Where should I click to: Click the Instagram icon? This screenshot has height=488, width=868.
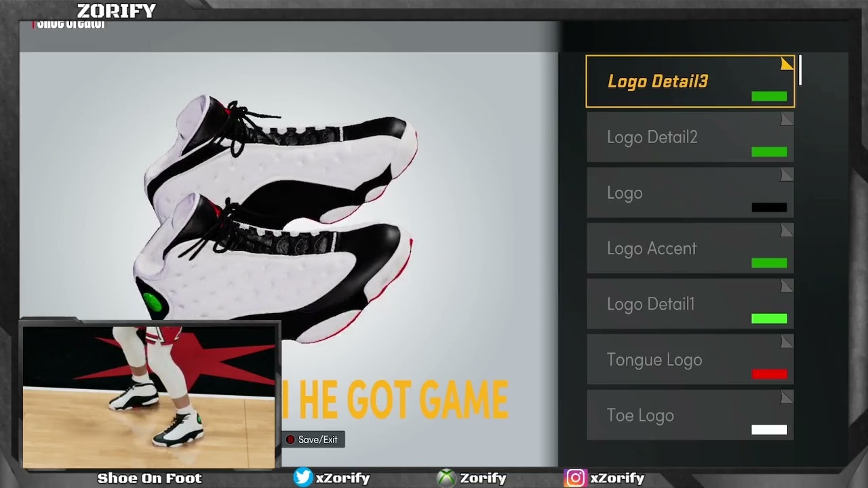pos(574,478)
